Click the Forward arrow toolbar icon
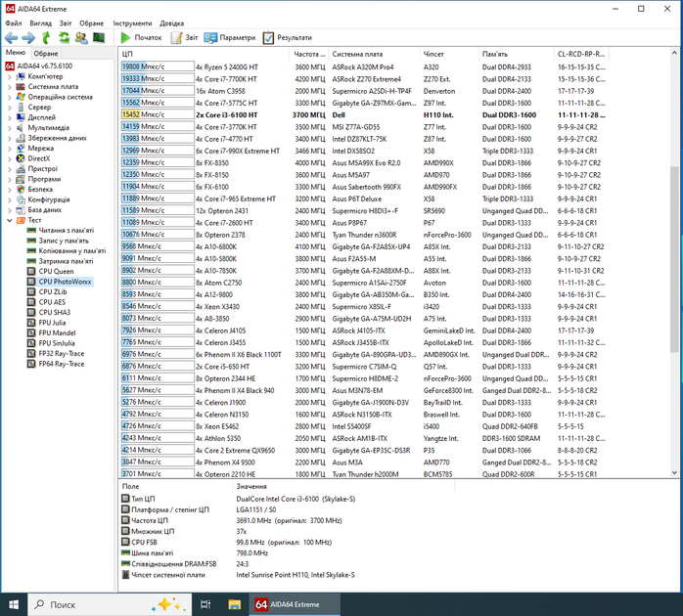 tap(28, 38)
